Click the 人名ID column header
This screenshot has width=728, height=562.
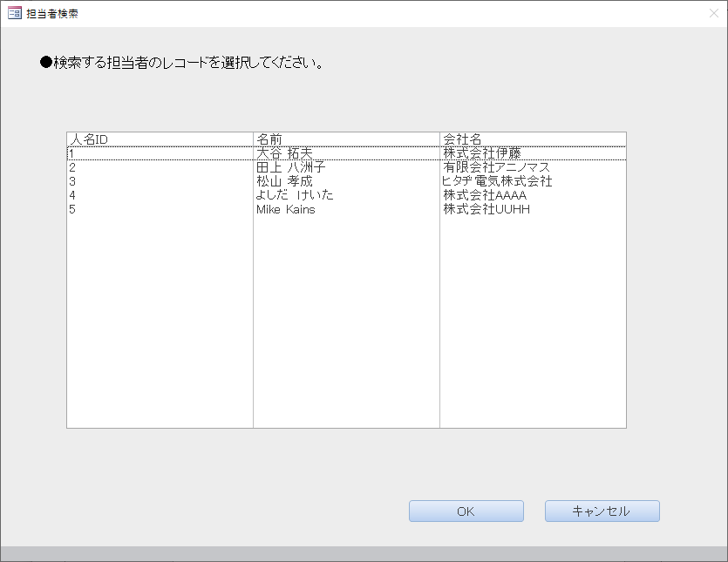pos(88,139)
